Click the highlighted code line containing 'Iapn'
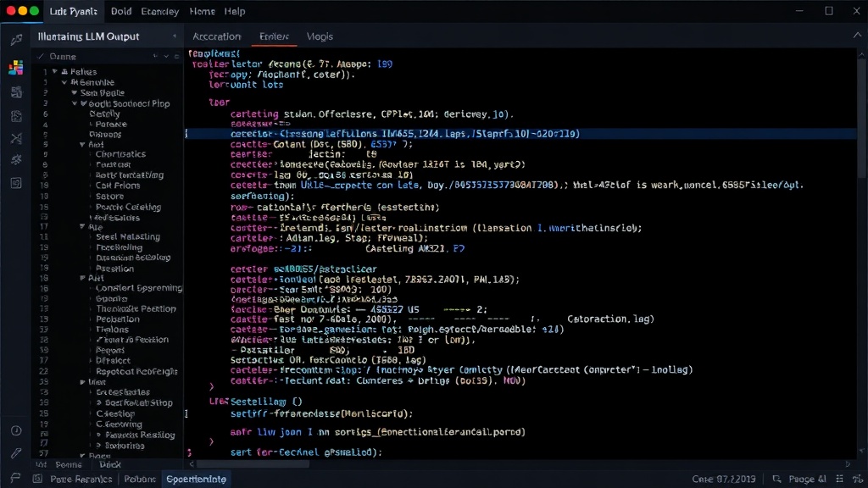Image resolution: width=868 pixels, height=488 pixels. 520,134
